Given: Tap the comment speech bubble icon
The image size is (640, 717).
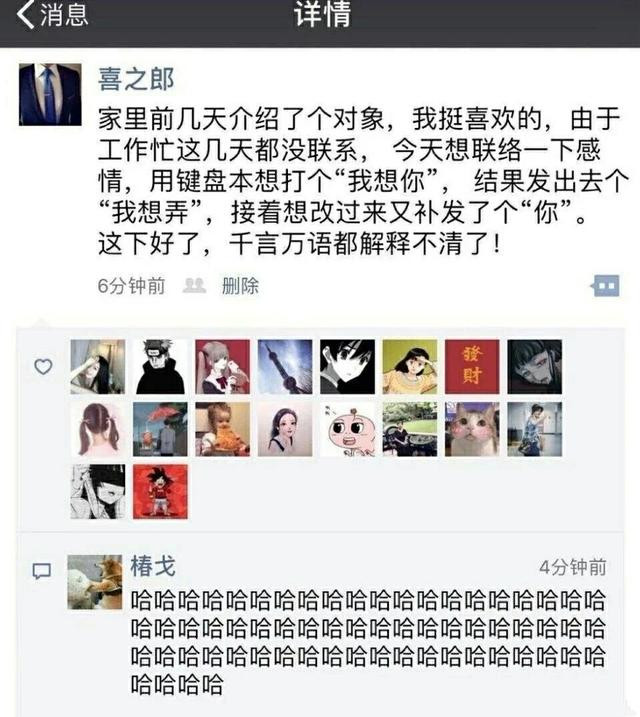Looking at the screenshot, I should 42,571.
